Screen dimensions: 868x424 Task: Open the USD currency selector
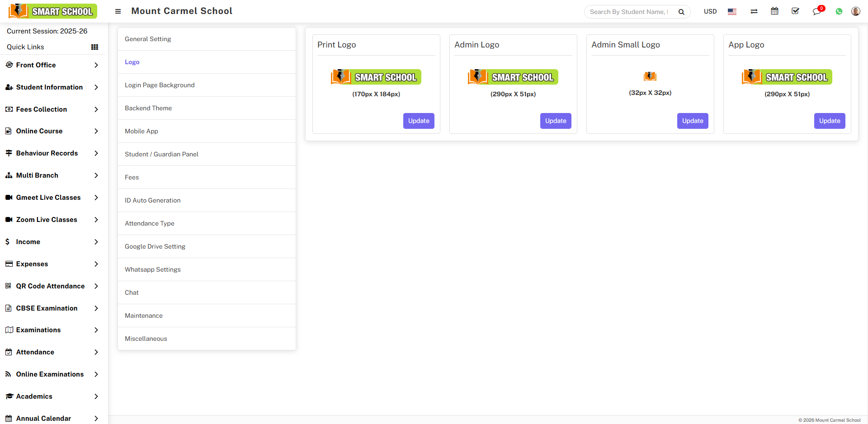710,11
